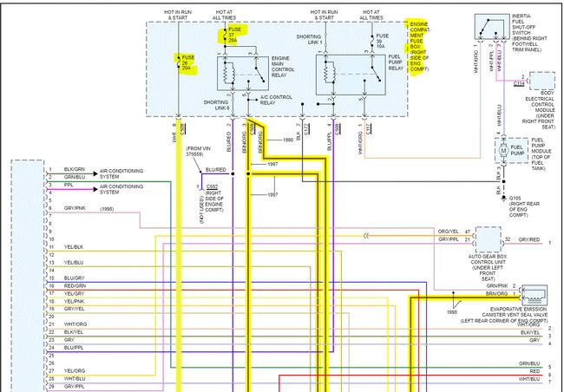Click the YEL/BLK wire label at pin 11

coord(74,247)
